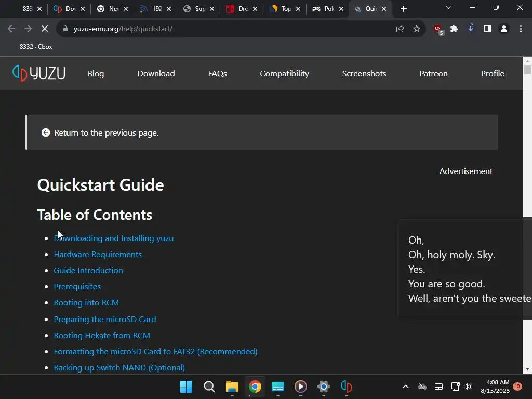Close the 'Quic' active browser tab
The image size is (532, 399).
pyautogui.click(x=384, y=9)
